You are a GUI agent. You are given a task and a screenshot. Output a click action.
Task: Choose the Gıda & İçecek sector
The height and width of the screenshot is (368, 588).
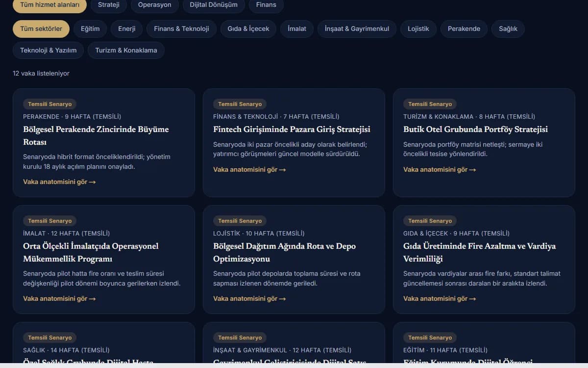click(248, 29)
